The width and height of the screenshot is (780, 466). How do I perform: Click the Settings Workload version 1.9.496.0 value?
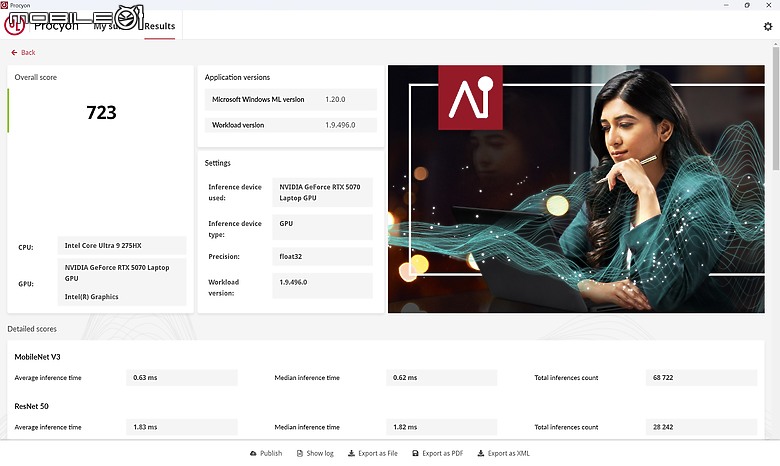[322, 285]
